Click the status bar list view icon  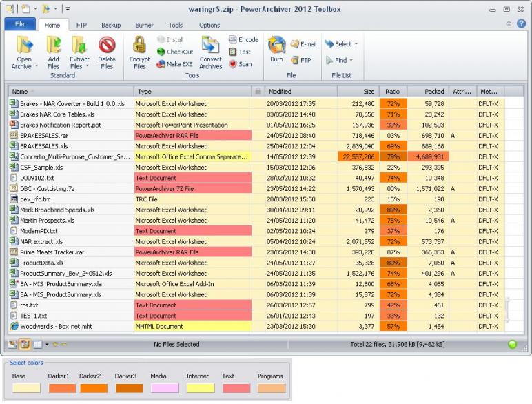38,344
